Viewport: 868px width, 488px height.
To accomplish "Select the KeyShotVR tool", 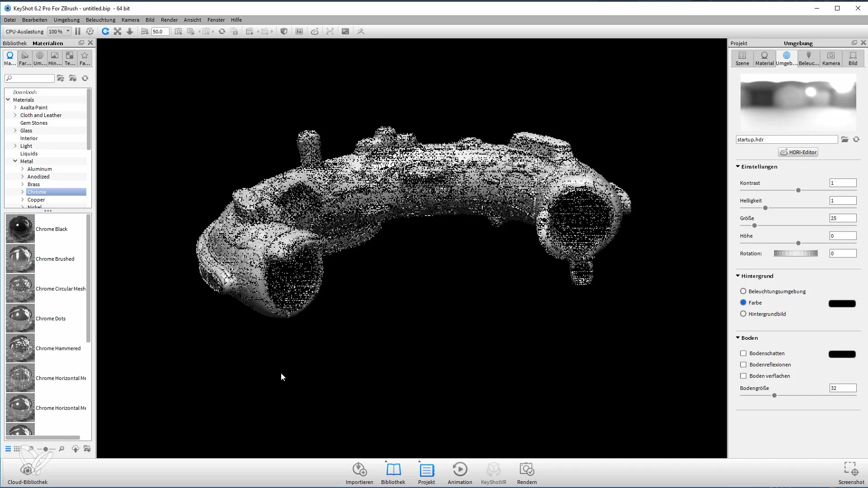I will (x=494, y=474).
